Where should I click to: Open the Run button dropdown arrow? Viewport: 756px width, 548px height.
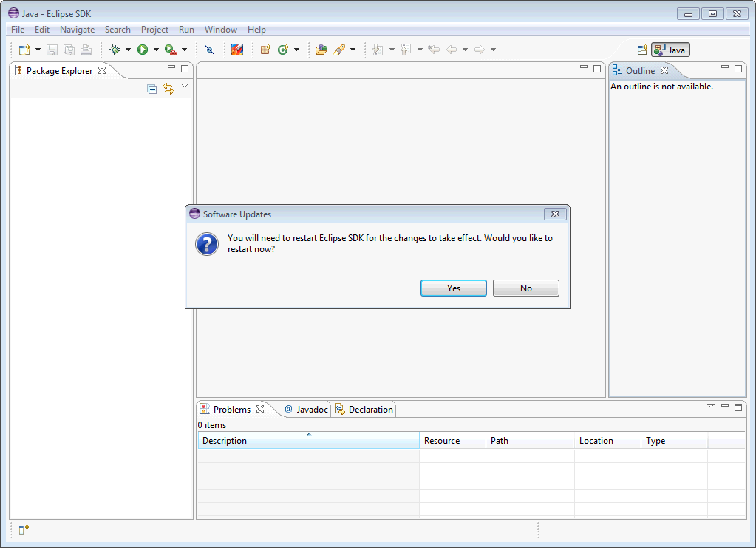tap(156, 50)
